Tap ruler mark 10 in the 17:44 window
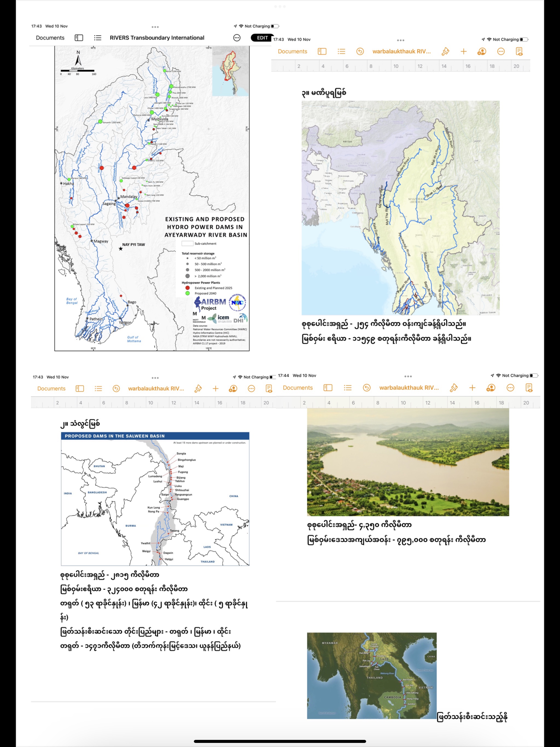This screenshot has width=560, height=747. [403, 402]
